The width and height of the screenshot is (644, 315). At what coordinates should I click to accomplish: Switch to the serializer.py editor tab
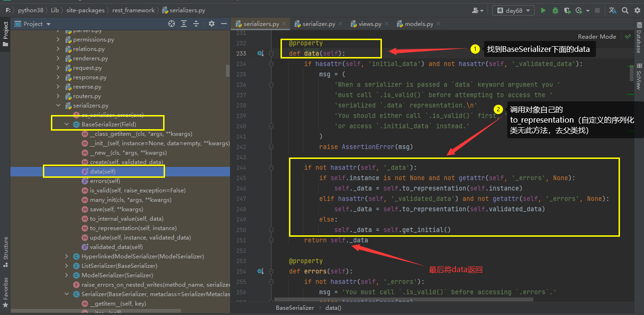(319, 24)
